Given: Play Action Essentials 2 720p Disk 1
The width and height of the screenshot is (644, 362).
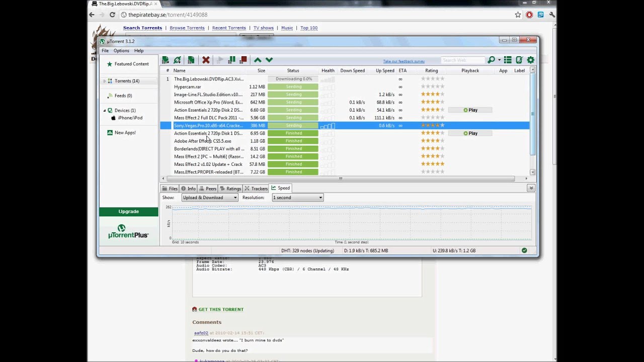Looking at the screenshot, I should pos(470,133).
